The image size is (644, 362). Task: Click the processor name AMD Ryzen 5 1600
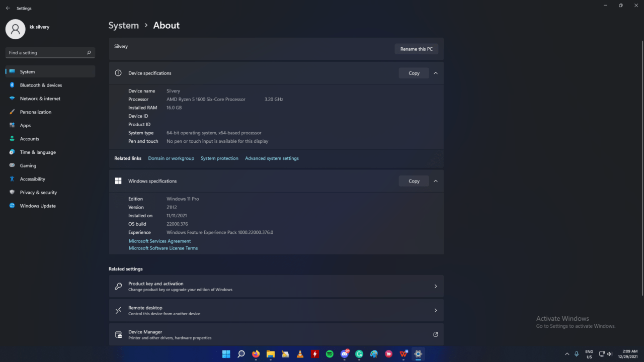pyautogui.click(x=206, y=100)
